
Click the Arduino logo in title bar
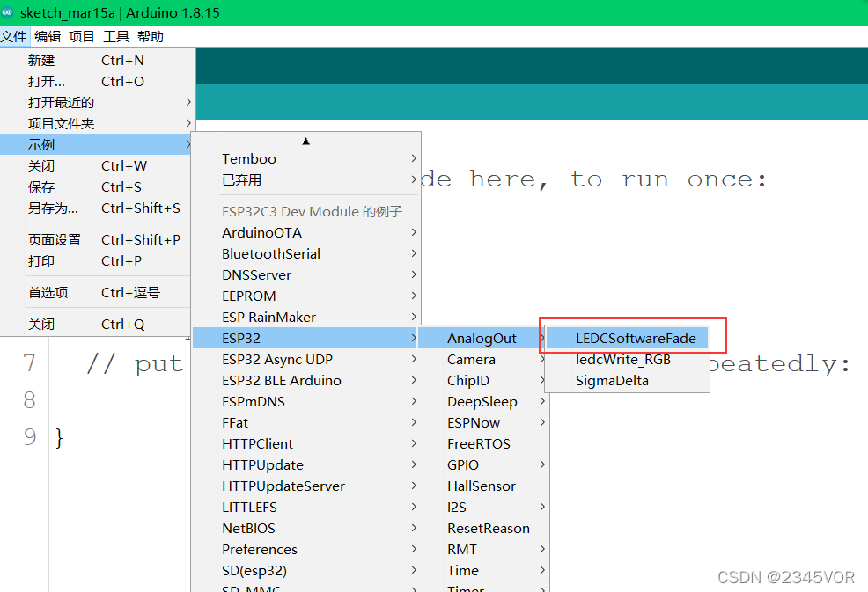pos(8,12)
